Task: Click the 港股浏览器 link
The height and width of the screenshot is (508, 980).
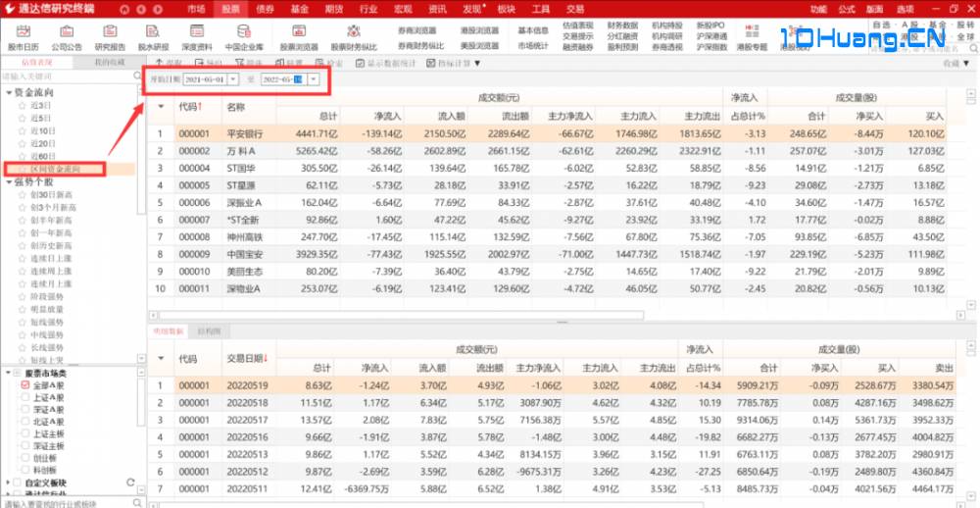Action: [479, 30]
